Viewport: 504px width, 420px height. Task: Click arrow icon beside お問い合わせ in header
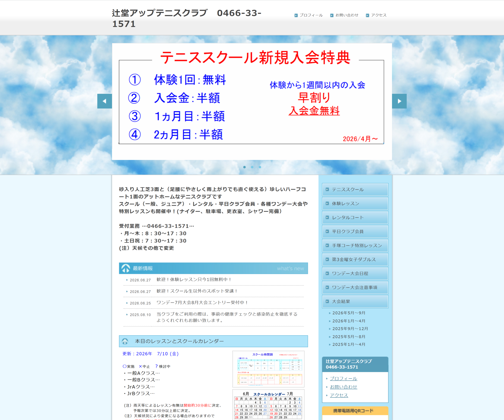tap(332, 15)
